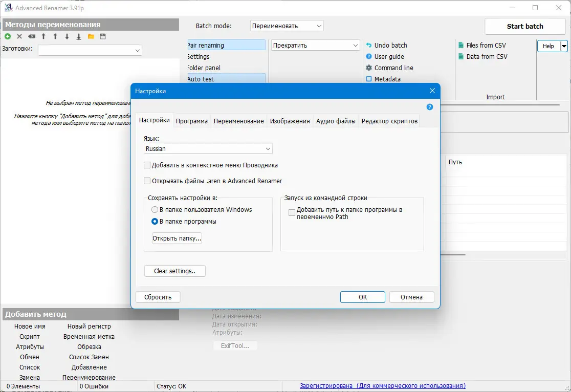The image size is (571, 392).
Task: Move method to bottom arrow icon
Action: point(79,36)
